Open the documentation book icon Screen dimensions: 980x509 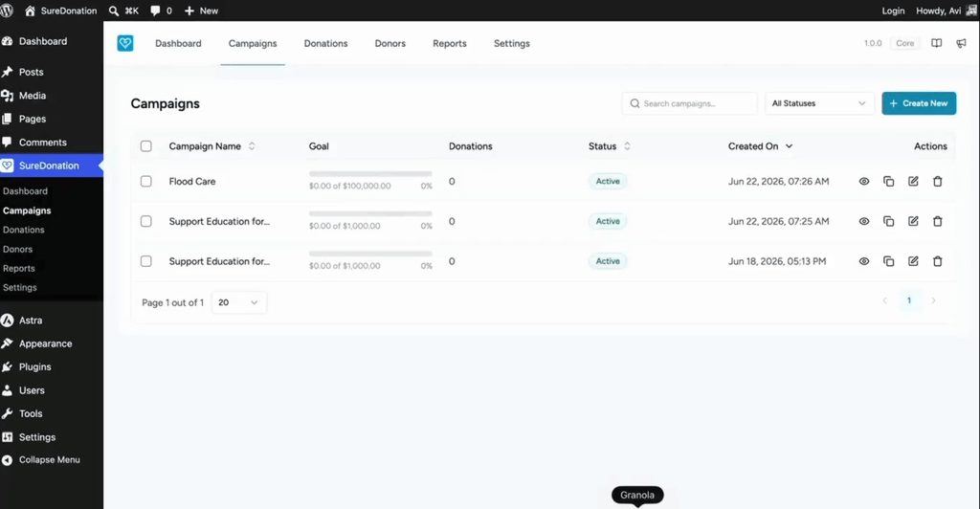pyautogui.click(x=936, y=43)
